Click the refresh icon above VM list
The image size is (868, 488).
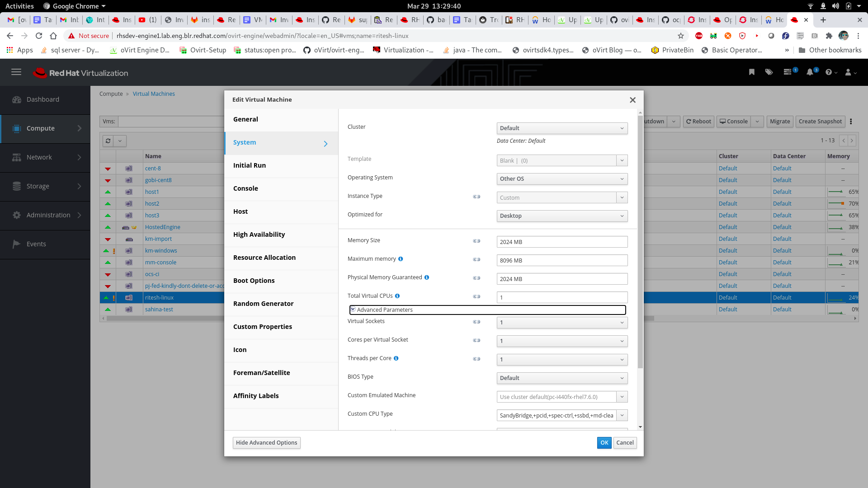pyautogui.click(x=108, y=141)
